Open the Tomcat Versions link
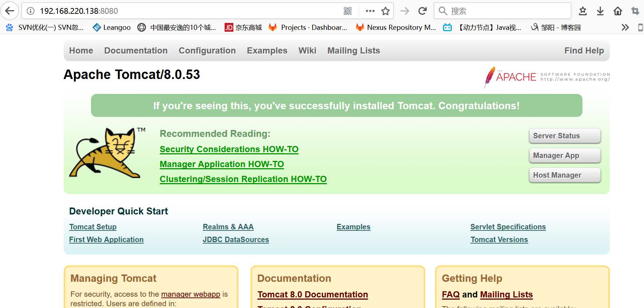644x308 pixels. point(499,240)
